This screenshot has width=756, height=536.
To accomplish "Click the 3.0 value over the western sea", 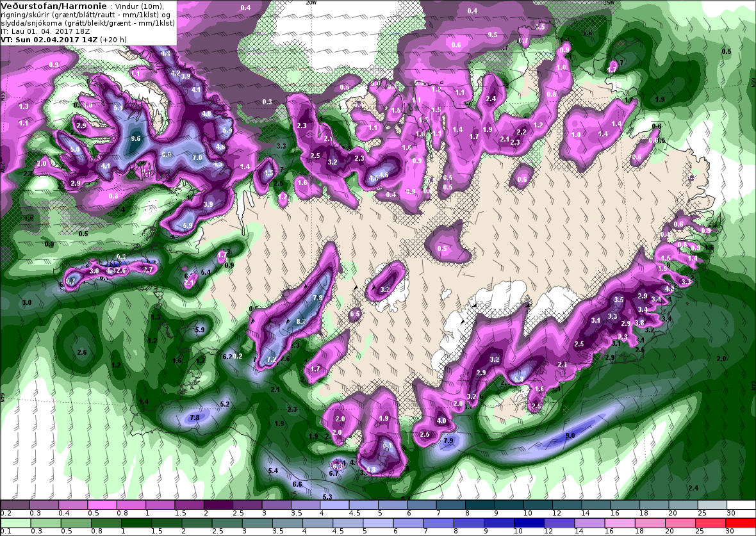I will point(27,302).
